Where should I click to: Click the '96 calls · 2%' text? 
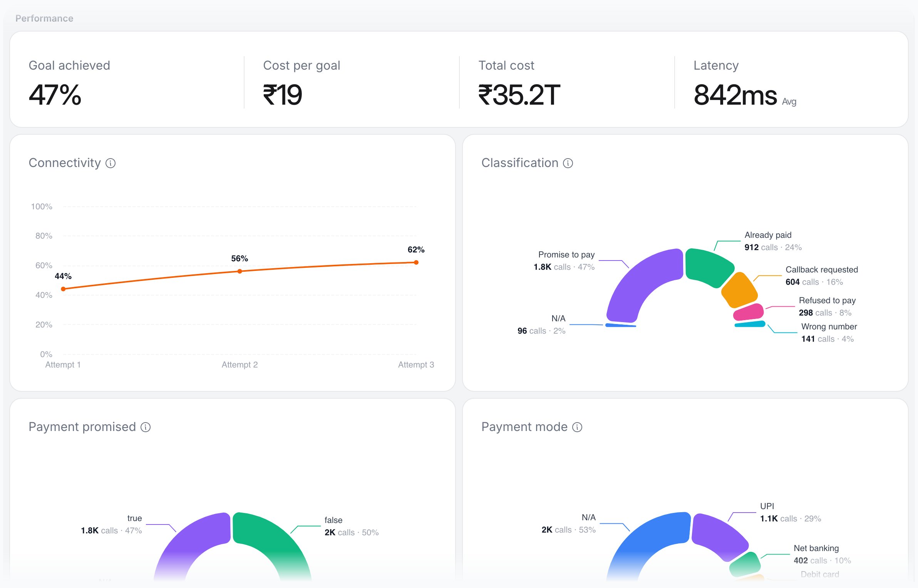point(541,331)
